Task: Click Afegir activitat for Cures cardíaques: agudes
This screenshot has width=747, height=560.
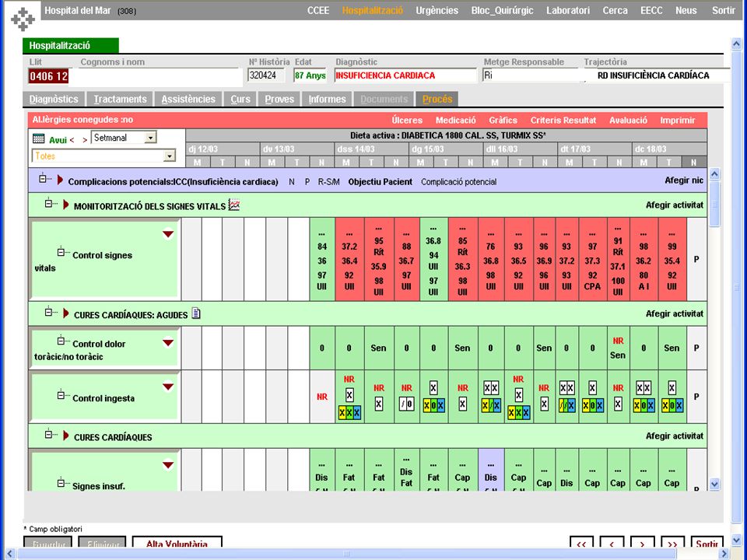Action: point(675,313)
